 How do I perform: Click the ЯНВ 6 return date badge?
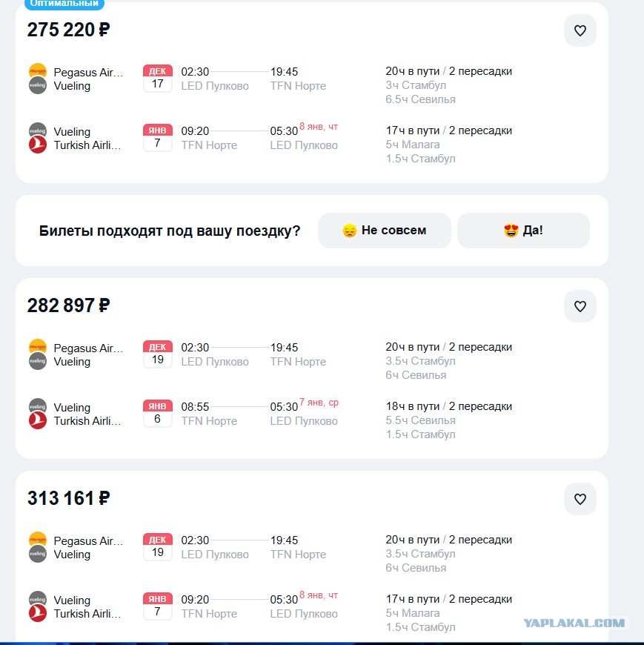click(x=158, y=414)
